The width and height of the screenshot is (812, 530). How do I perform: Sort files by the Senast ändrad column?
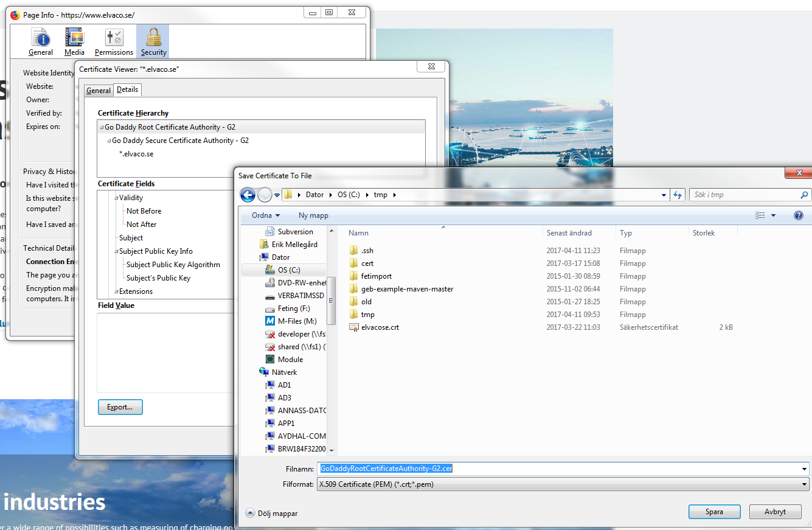(x=580, y=233)
